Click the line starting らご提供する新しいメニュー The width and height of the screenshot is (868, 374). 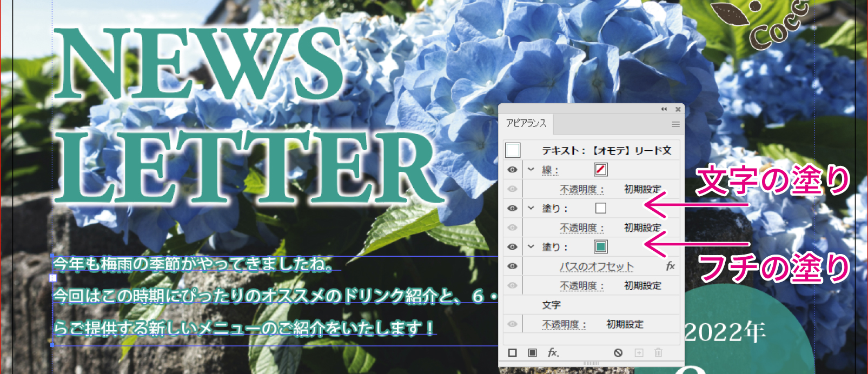tap(244, 328)
